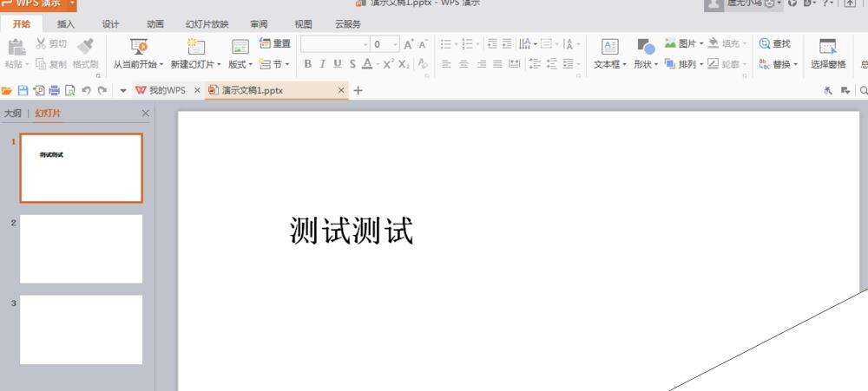The height and width of the screenshot is (391, 868).
Task: Click the Layout (版式) icon
Action: 240,47
